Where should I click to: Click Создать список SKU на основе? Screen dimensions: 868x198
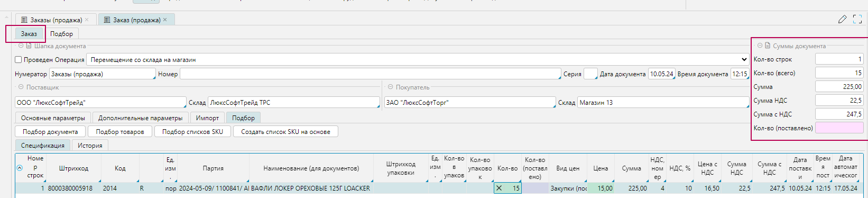[x=285, y=132]
